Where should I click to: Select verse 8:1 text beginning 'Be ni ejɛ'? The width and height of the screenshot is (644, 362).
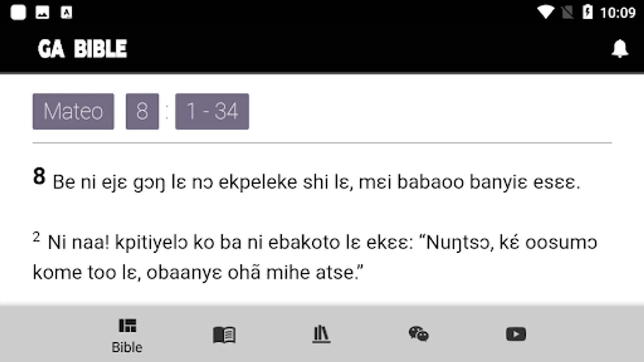(x=316, y=182)
